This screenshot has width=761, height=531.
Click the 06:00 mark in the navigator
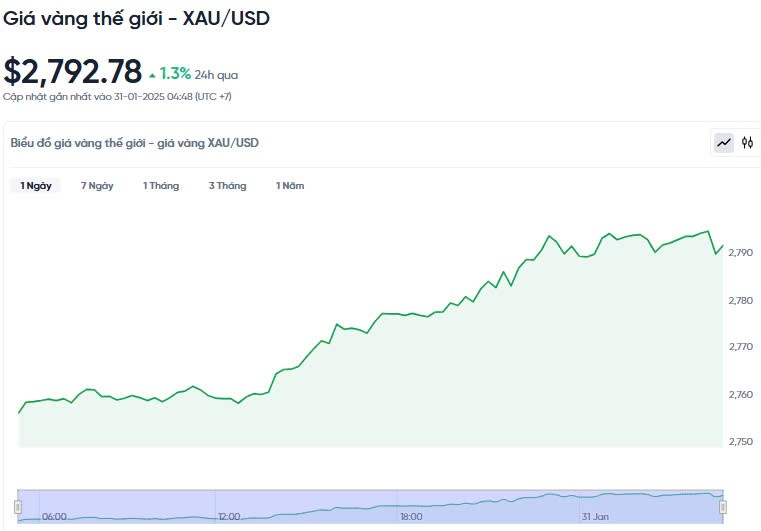pyautogui.click(x=55, y=517)
